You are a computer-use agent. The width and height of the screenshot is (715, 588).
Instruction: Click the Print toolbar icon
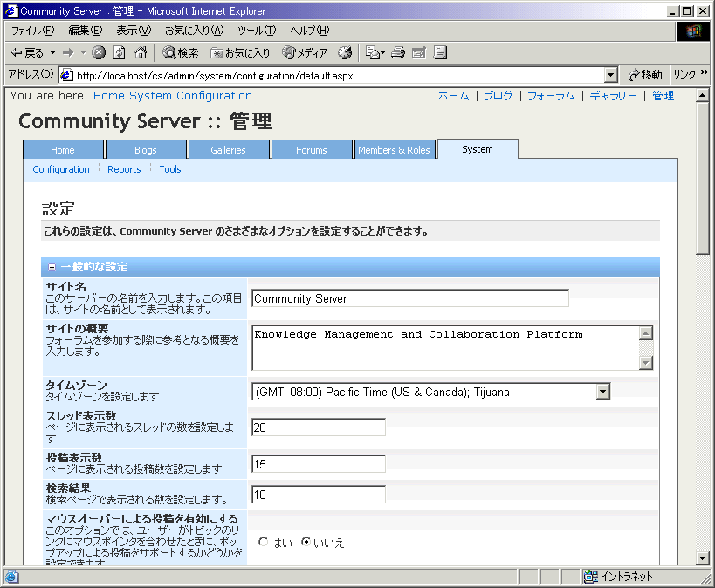398,53
